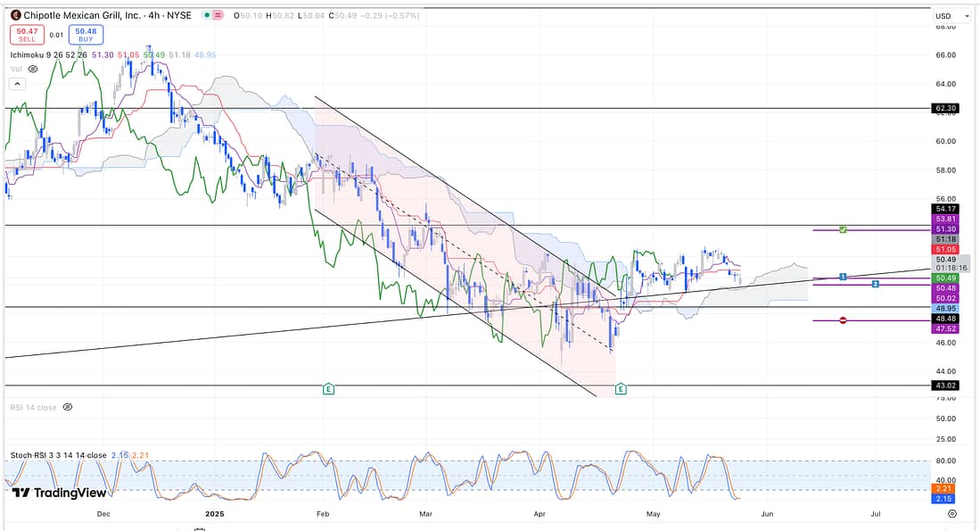Image resolution: width=980 pixels, height=531 pixels.
Task: Click the left earnings 'E' marker
Action: tap(329, 389)
